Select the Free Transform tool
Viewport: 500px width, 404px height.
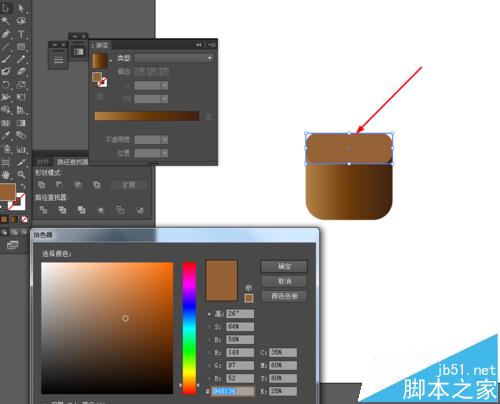coord(21,97)
